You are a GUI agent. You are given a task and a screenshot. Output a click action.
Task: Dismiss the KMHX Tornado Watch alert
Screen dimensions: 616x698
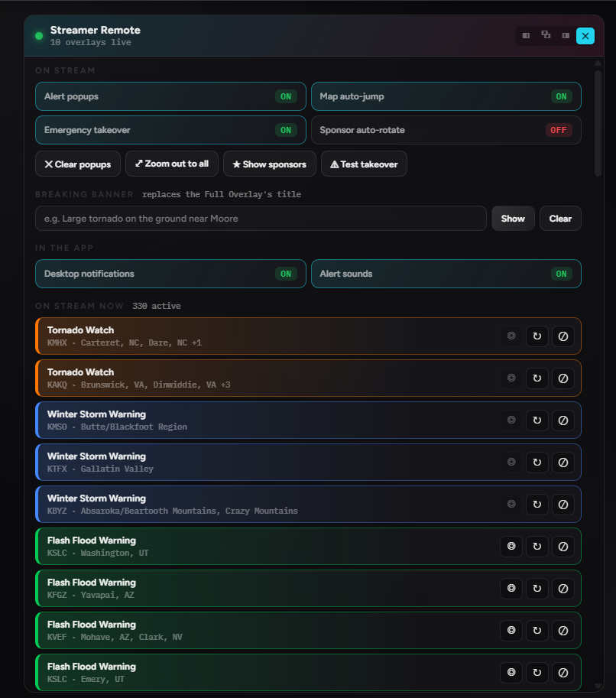coord(563,336)
